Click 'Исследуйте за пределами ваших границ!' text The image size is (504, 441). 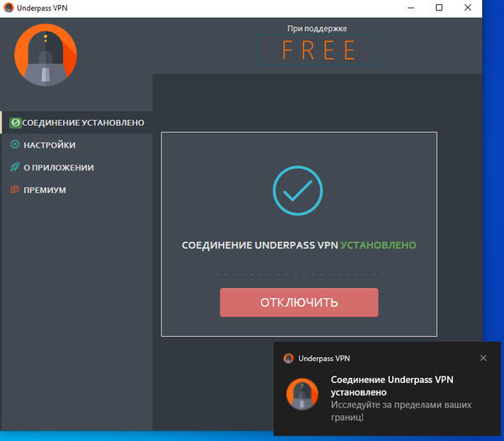click(401, 411)
